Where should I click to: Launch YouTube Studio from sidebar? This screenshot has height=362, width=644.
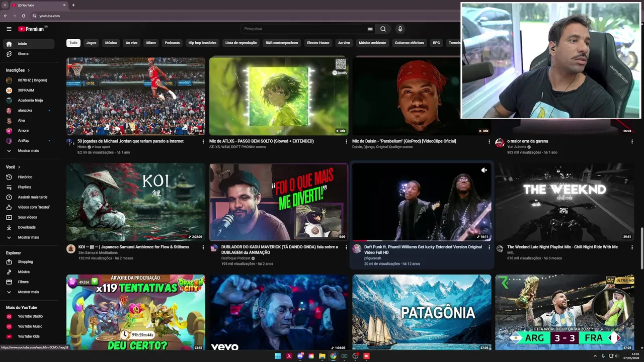(29, 316)
